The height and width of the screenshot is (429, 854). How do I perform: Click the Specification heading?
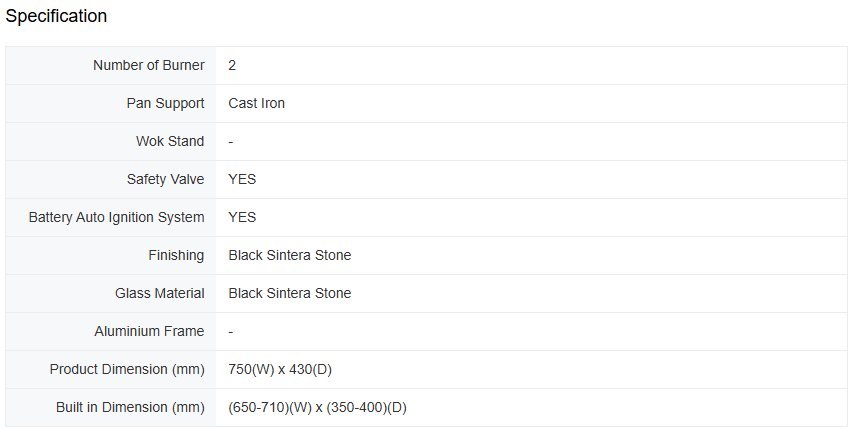click(56, 16)
